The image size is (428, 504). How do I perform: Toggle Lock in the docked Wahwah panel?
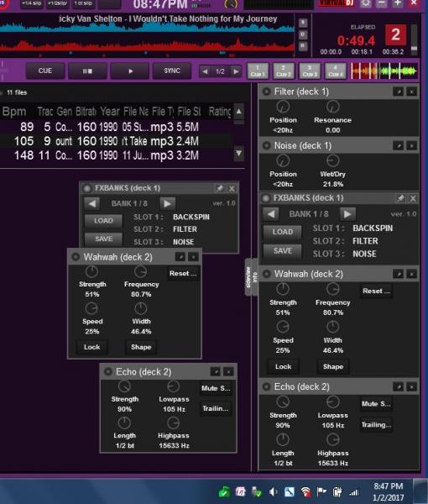(x=283, y=367)
